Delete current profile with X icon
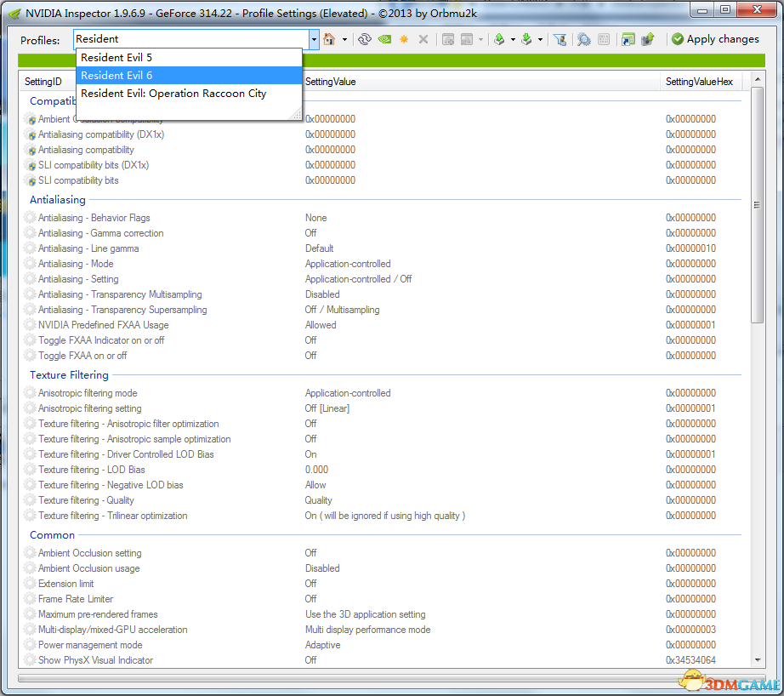This screenshot has width=784, height=696. 423,39
